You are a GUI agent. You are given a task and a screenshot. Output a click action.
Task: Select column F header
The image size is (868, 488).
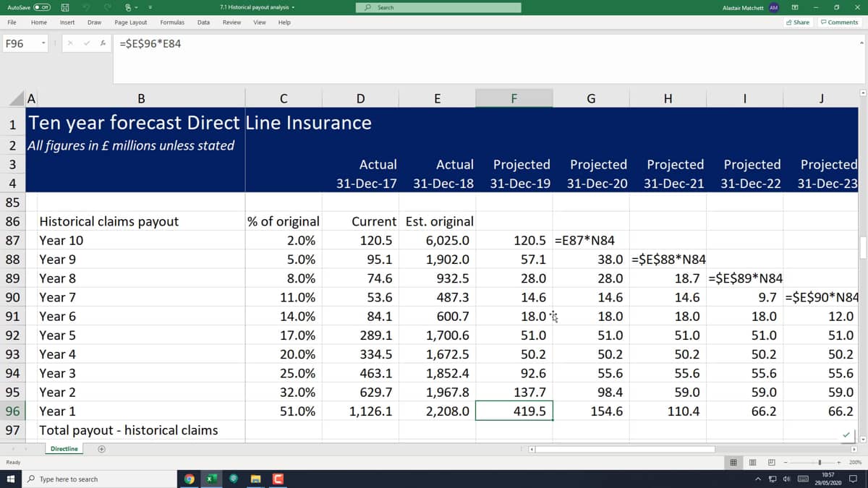pyautogui.click(x=514, y=98)
